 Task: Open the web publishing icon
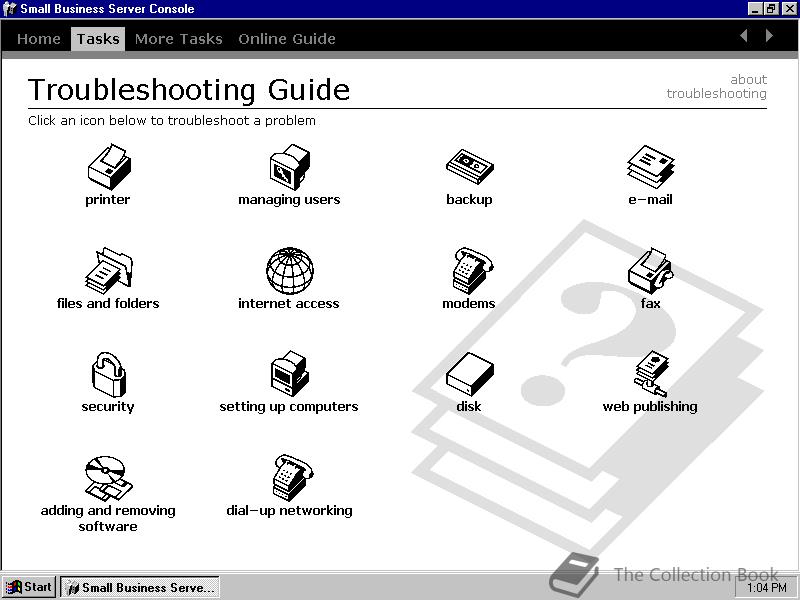(651, 373)
